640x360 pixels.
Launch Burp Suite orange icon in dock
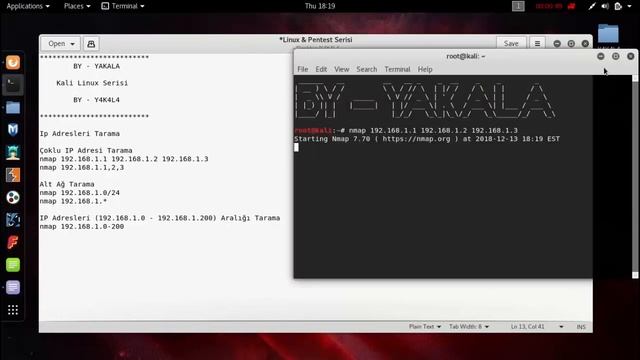click(x=13, y=175)
